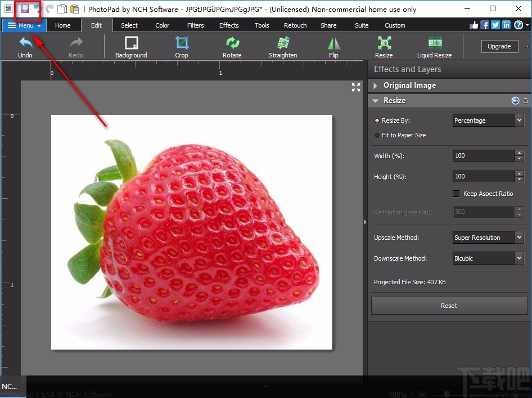Click the Upgrade button
The width and height of the screenshot is (532, 398).
499,46
